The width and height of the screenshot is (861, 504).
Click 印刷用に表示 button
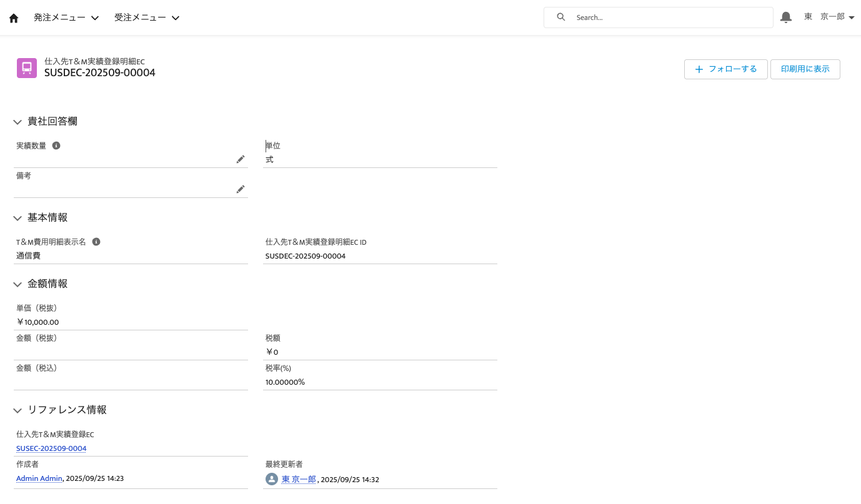click(x=805, y=69)
